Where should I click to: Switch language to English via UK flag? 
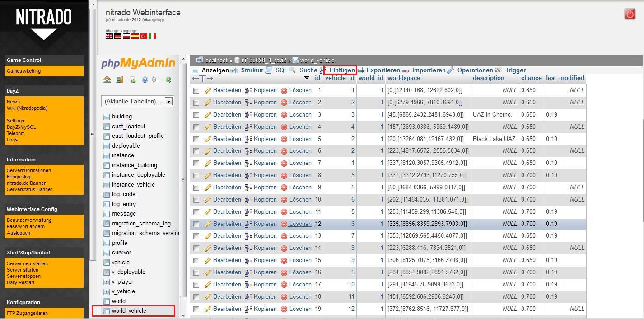coord(109,36)
